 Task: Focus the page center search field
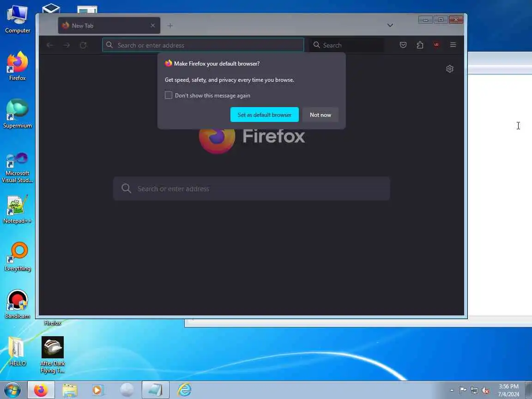[251, 188]
